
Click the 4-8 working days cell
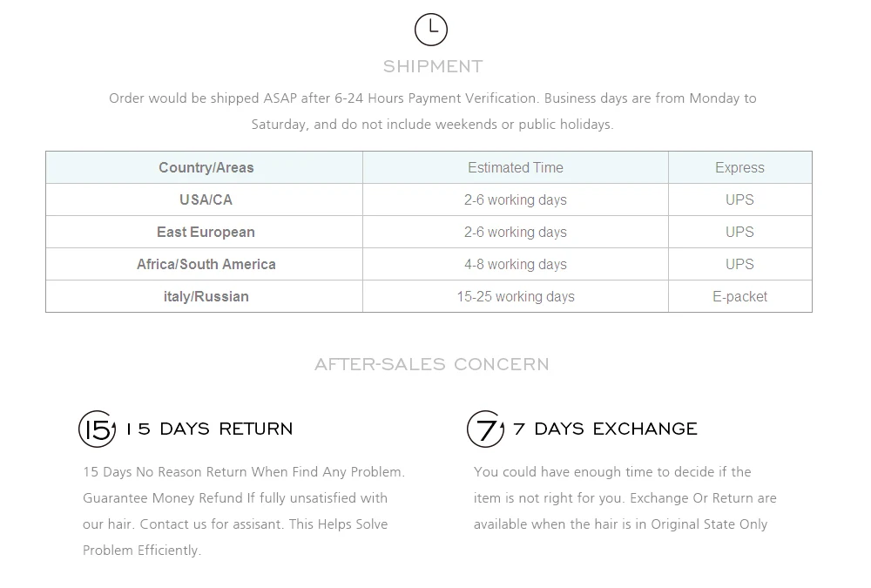tap(516, 264)
